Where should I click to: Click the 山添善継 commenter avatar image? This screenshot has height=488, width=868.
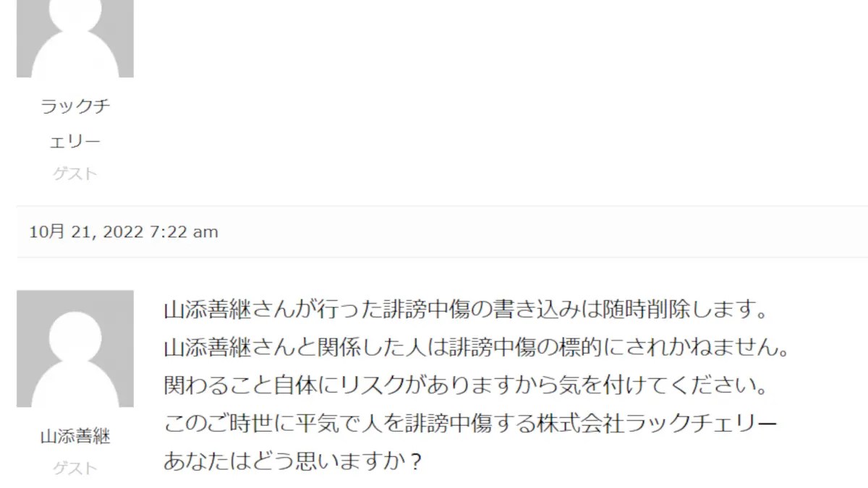click(75, 348)
